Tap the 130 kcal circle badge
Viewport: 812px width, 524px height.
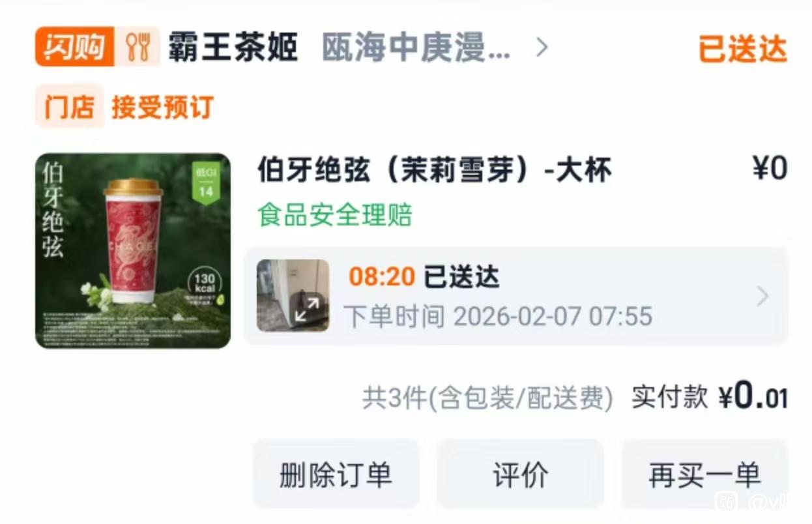tap(205, 285)
